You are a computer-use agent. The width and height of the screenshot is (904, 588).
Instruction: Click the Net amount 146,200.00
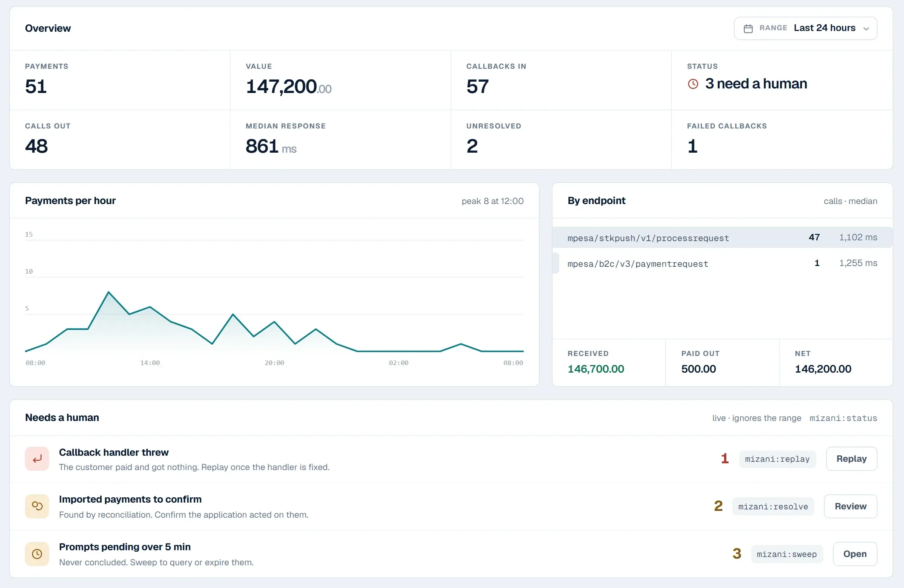pyautogui.click(x=823, y=369)
